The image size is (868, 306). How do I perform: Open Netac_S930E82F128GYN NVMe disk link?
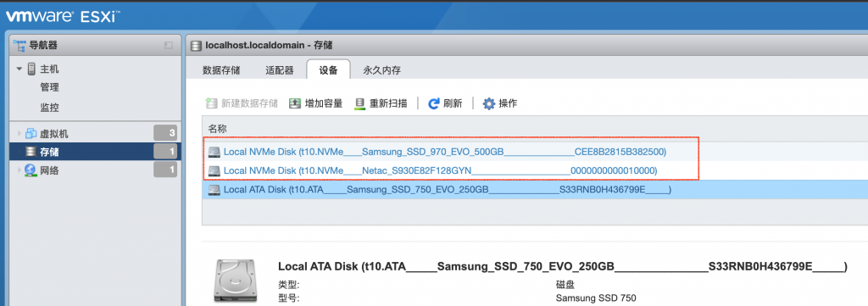pyautogui.click(x=441, y=171)
